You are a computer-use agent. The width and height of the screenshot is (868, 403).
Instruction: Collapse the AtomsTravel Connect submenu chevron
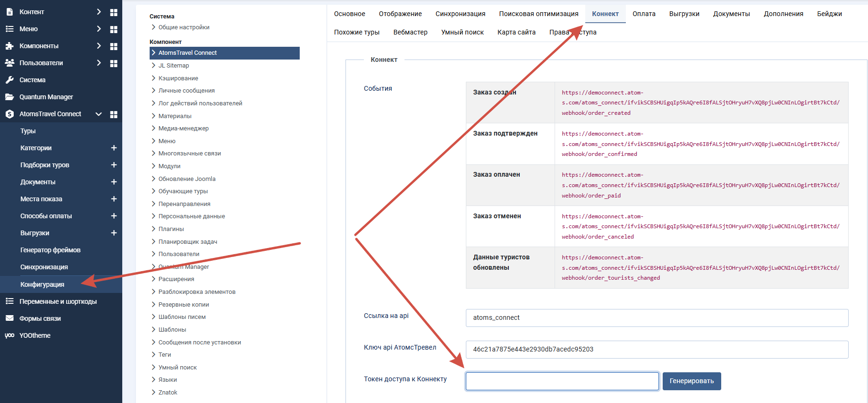pos(99,114)
